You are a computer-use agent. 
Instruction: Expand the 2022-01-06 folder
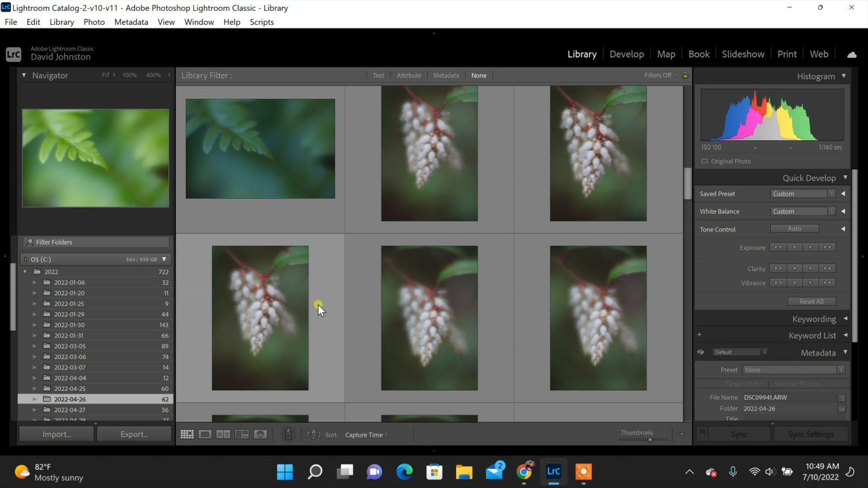click(34, 282)
